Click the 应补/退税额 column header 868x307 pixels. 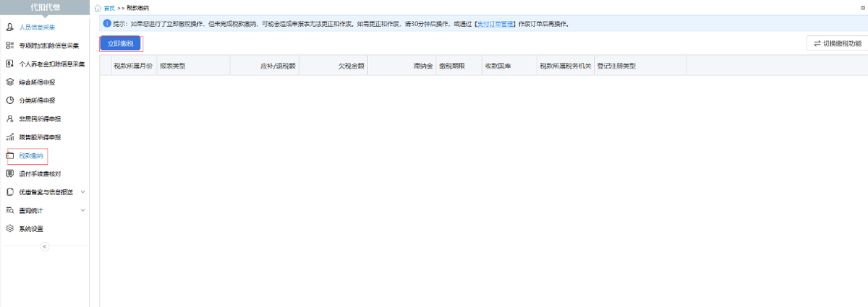click(x=263, y=66)
